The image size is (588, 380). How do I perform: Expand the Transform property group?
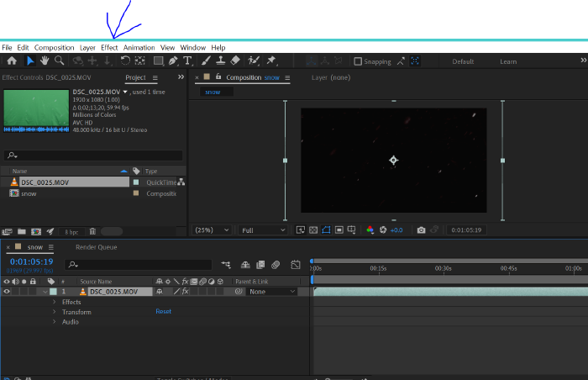tap(54, 312)
